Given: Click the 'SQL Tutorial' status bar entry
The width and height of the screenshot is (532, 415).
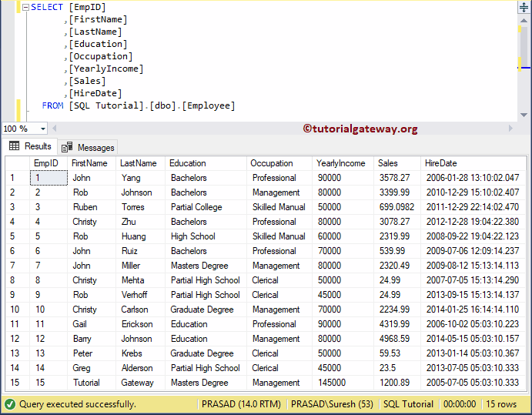Looking at the screenshot, I should [408, 404].
